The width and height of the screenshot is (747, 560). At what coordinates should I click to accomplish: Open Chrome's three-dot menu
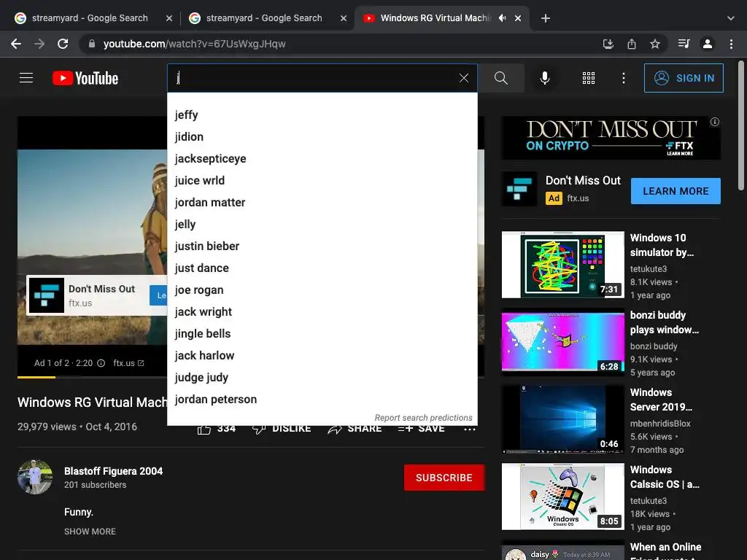tap(731, 44)
